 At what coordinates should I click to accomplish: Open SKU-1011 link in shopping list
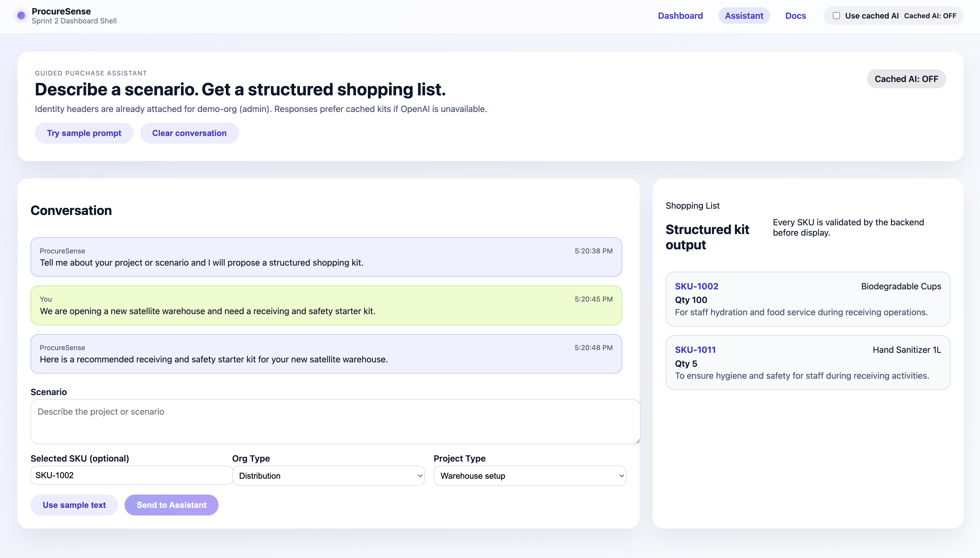click(x=695, y=350)
